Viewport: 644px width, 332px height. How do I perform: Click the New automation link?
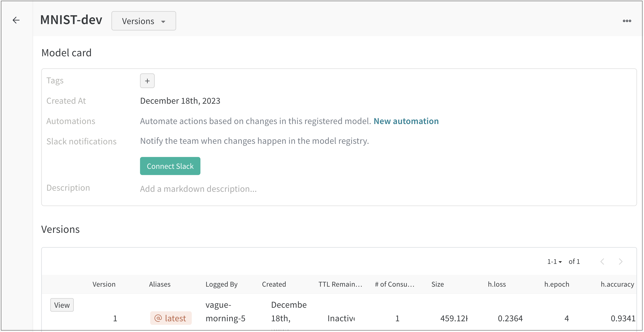click(x=406, y=121)
